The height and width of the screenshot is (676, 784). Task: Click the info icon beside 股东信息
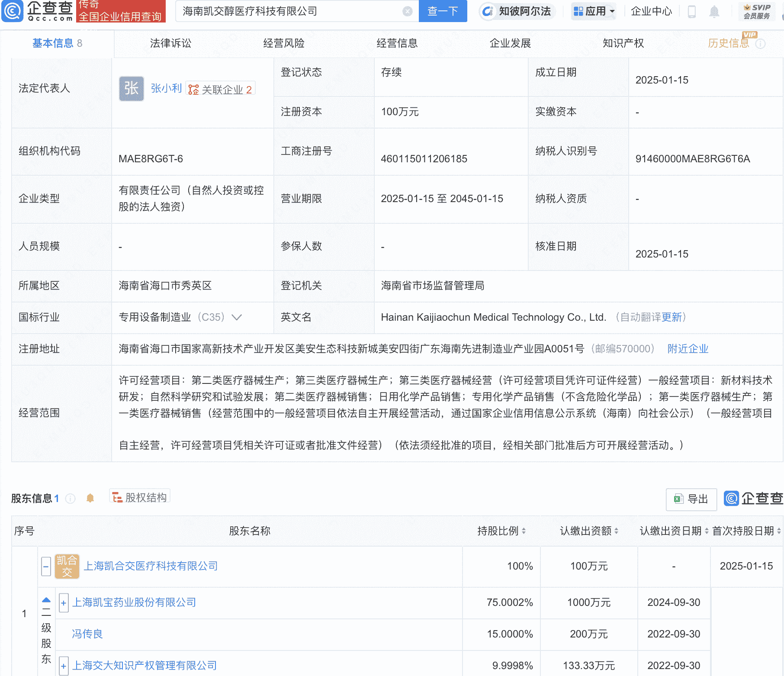(x=71, y=498)
